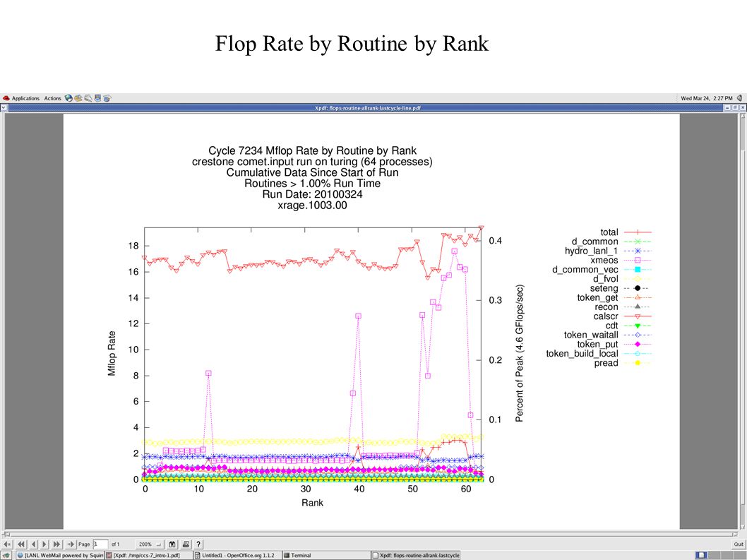The height and width of the screenshot is (560, 747).
Task: Click the panel clock Wed Mar 24
Action: [x=707, y=98]
